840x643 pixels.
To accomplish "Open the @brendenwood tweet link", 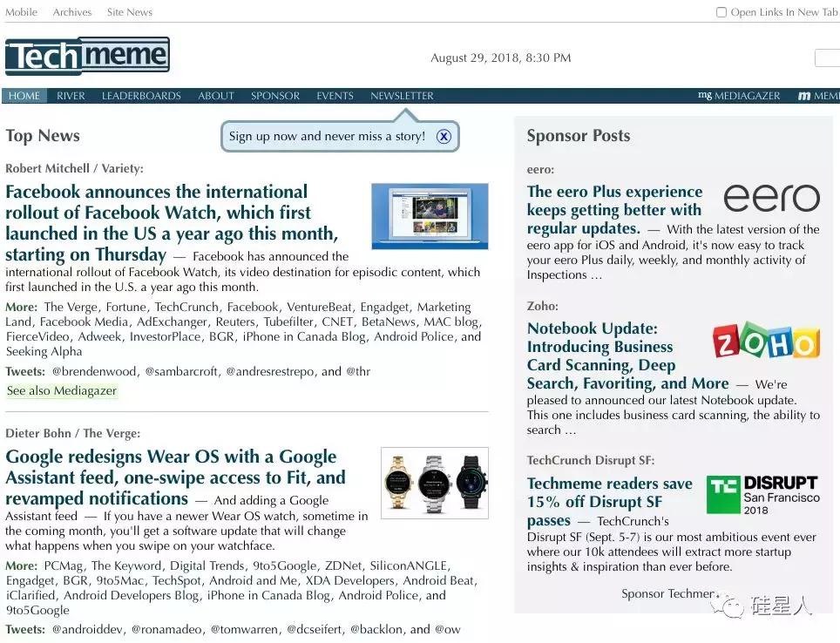I will pos(94,371).
